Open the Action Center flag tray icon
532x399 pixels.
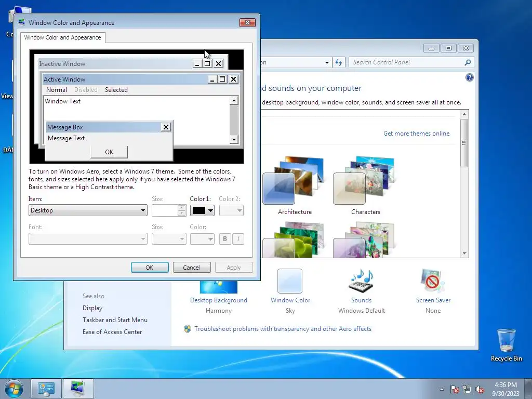coord(454,389)
